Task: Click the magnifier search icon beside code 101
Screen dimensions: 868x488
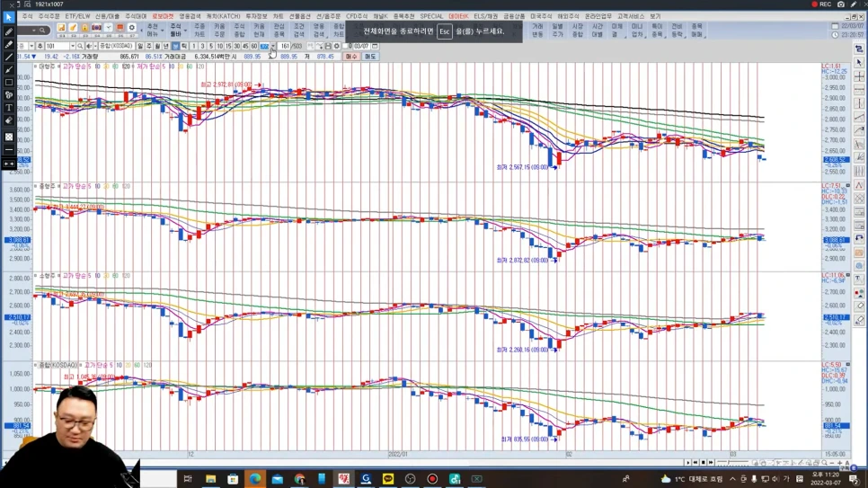Action: [x=80, y=46]
